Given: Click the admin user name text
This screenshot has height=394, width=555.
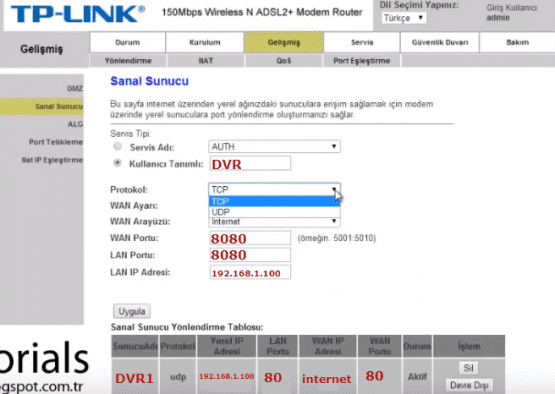Looking at the screenshot, I should point(498,18).
